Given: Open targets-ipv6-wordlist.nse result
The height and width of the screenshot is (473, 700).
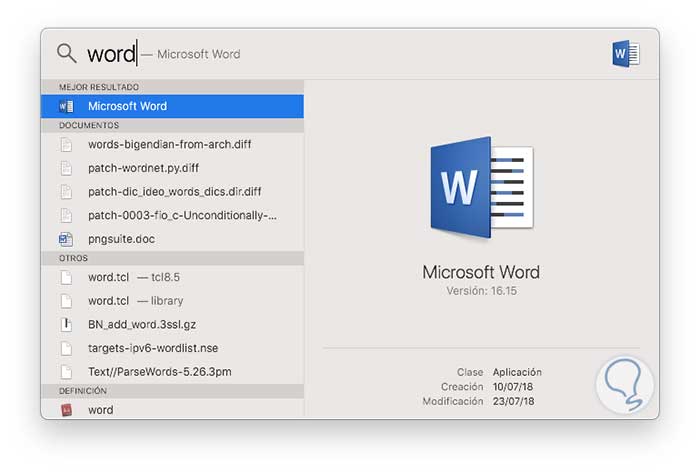Looking at the screenshot, I should coord(172,349).
